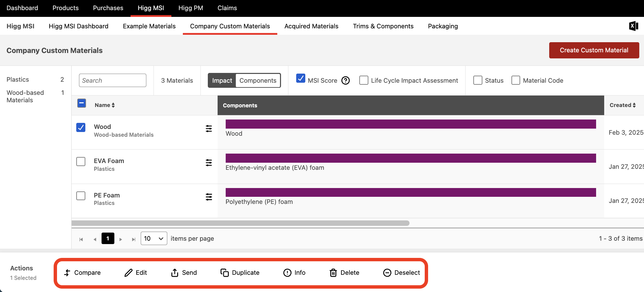Check the EVA Foam row checkbox
644x292 pixels.
81,161
